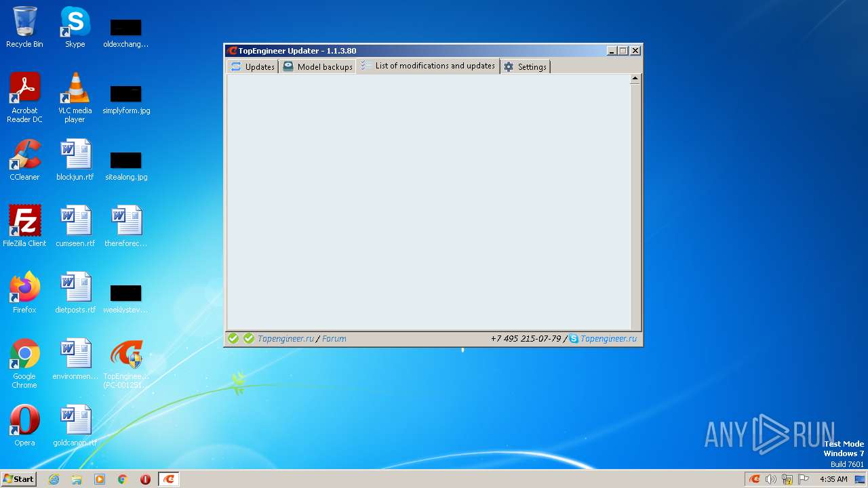Open Internet Explorer from taskbar
Screen dimensions: 868x488
tap(54, 479)
